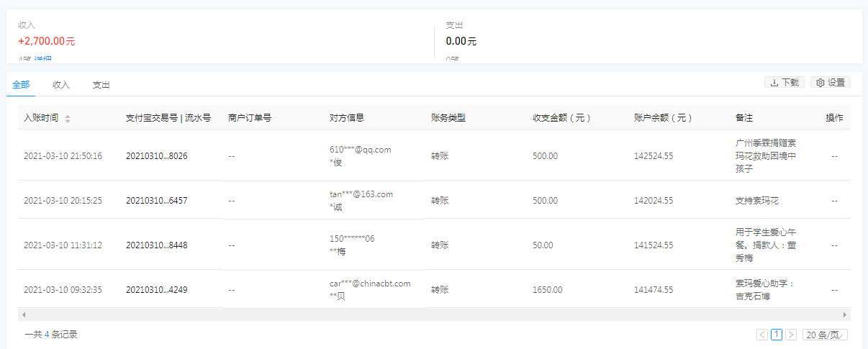This screenshot has height=349, width=868.
Task: Click transaction number 20210310...8026
Action: (x=156, y=155)
